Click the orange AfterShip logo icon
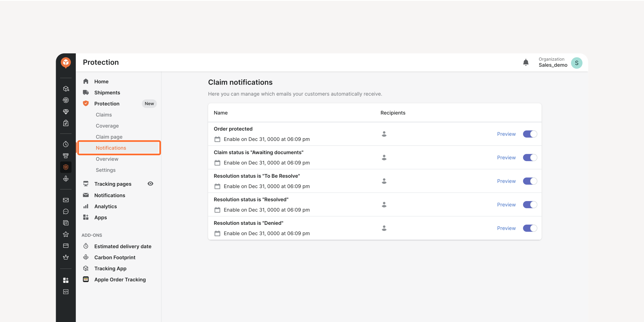 coord(66,62)
